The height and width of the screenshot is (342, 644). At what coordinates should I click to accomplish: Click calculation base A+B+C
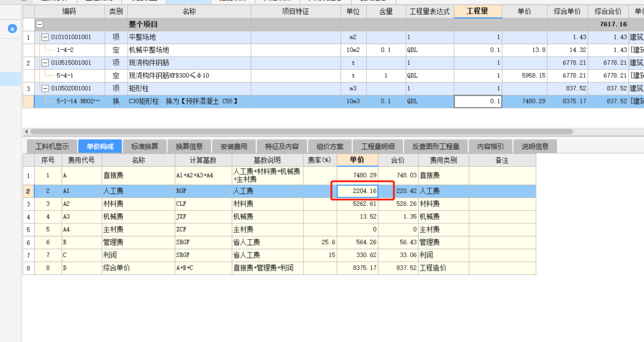[x=204, y=268]
